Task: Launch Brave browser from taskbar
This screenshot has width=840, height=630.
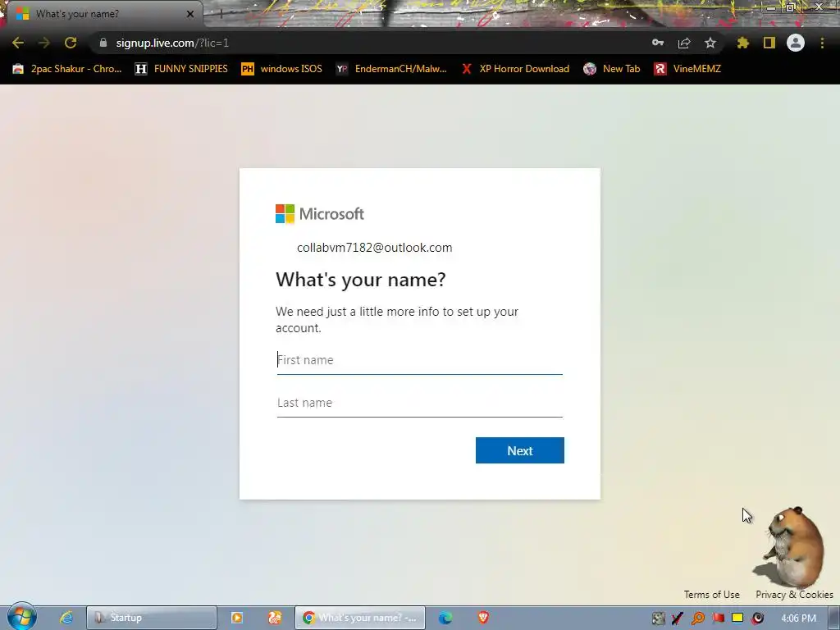Action: pos(483,618)
